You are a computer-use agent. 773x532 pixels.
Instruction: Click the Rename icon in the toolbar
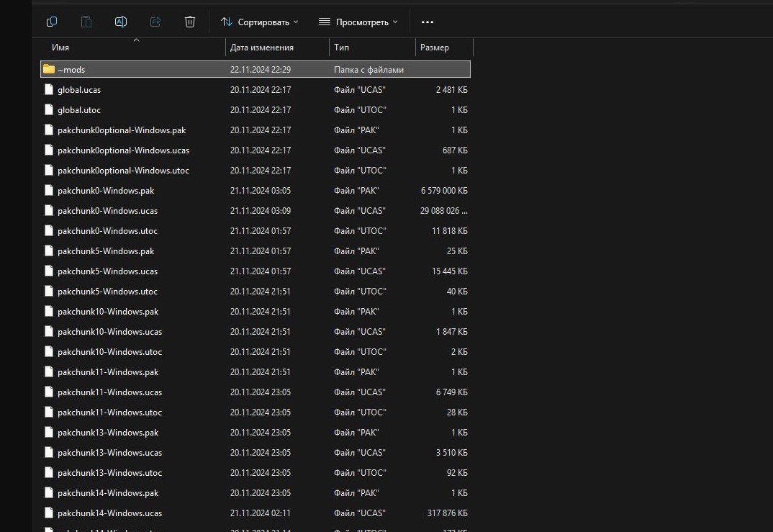pyautogui.click(x=121, y=22)
